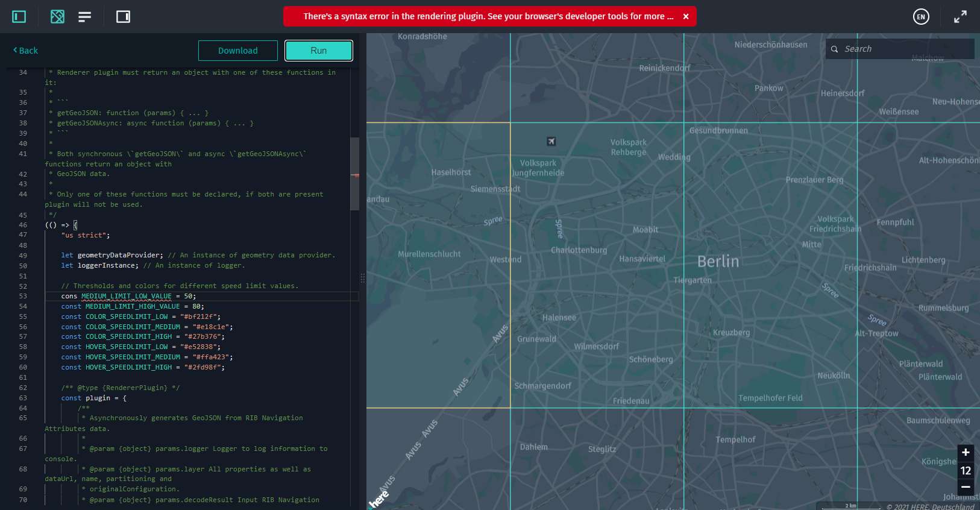Zoom in the map with the plus button
The height and width of the screenshot is (510, 980).
966,453
